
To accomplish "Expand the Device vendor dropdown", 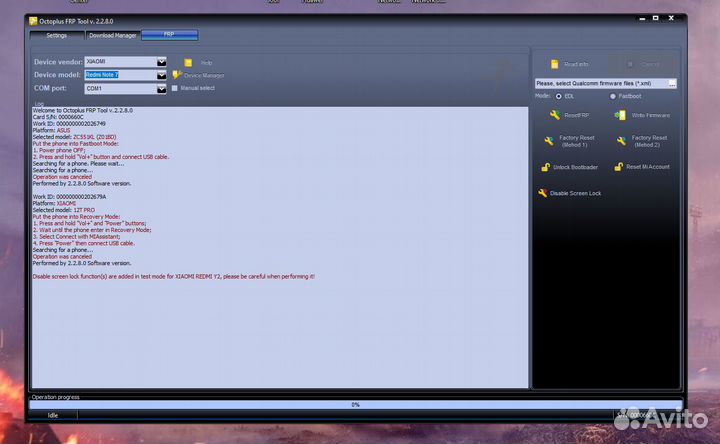I will tap(161, 62).
